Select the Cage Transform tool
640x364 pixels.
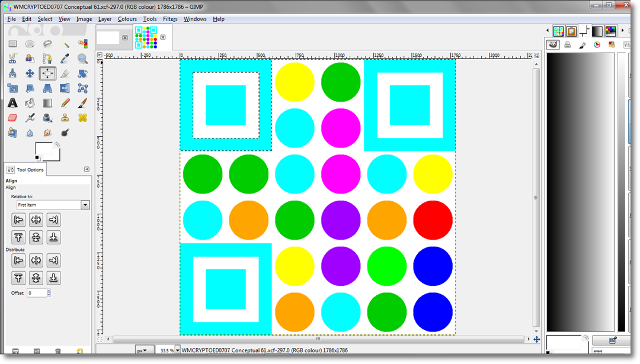83,88
